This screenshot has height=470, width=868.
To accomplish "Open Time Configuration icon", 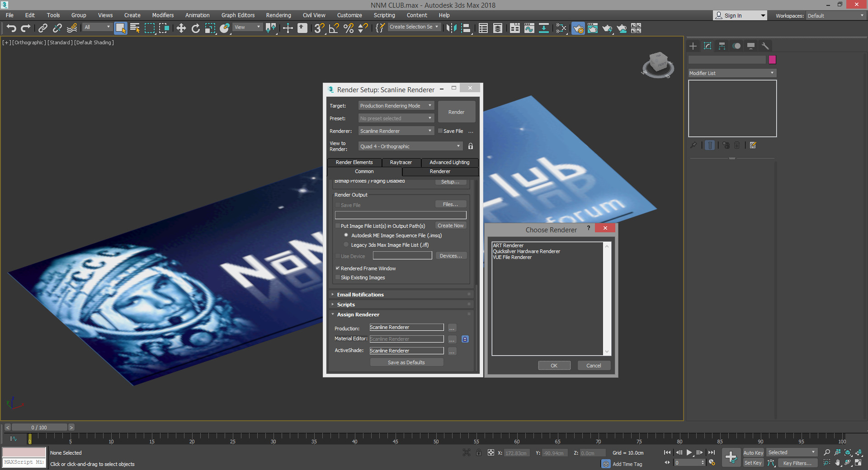I will [712, 463].
